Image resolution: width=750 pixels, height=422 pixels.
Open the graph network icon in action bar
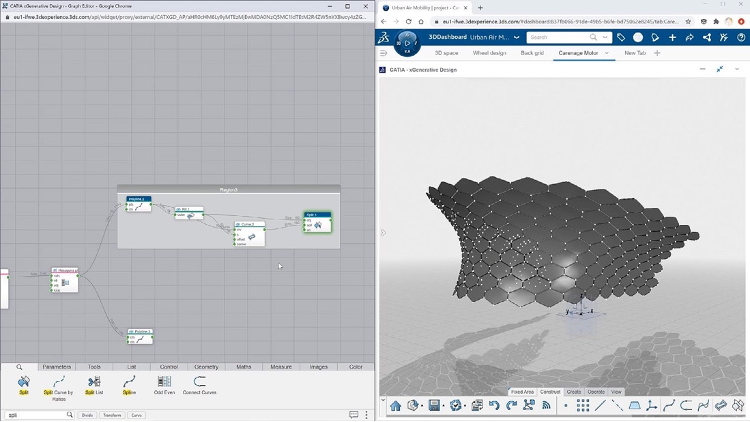pos(529,406)
